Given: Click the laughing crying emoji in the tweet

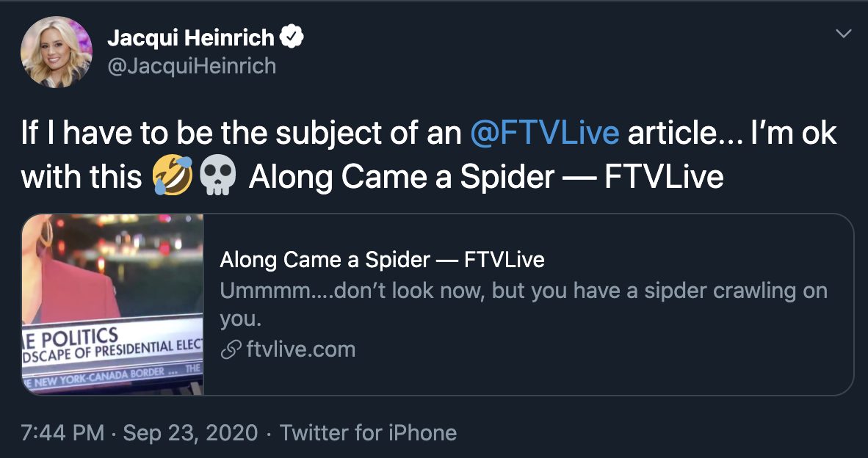Looking at the screenshot, I should 168,178.
